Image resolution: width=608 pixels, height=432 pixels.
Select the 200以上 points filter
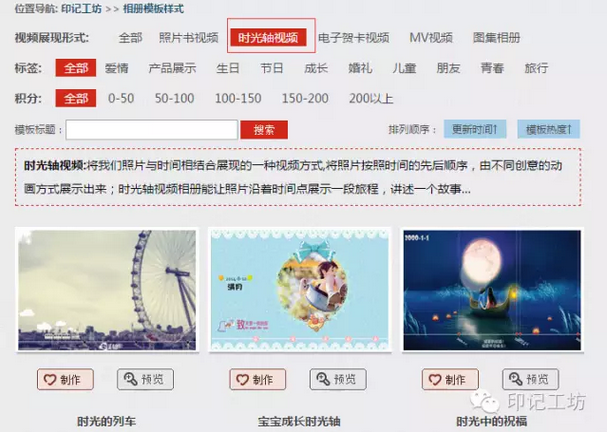click(371, 98)
